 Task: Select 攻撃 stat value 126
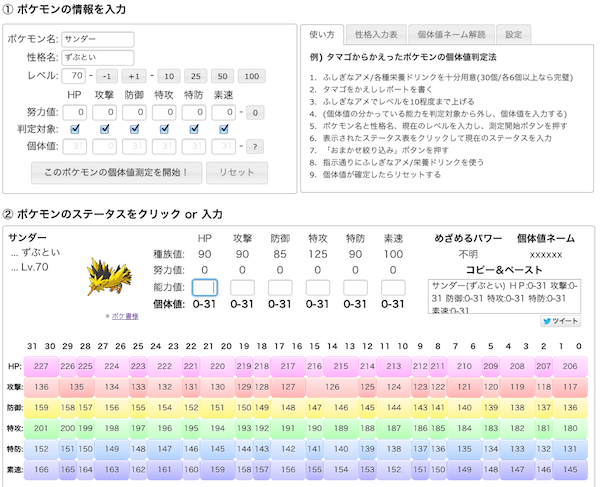[x=332, y=387]
